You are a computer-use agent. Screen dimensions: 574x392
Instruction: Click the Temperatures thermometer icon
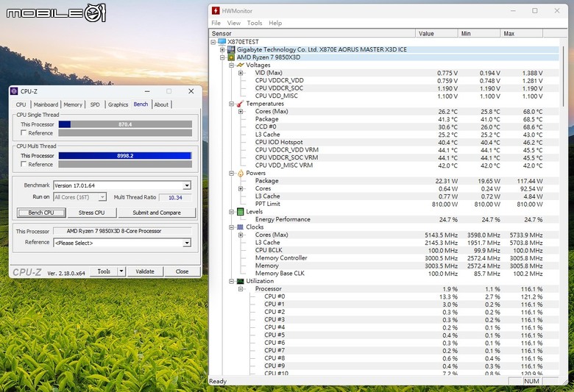[x=240, y=104]
